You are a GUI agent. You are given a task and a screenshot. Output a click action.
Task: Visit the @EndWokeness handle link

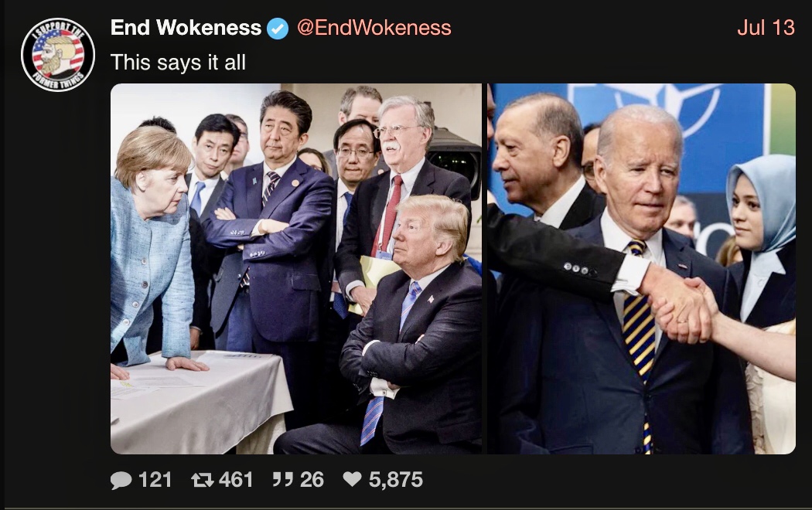pyautogui.click(x=374, y=28)
